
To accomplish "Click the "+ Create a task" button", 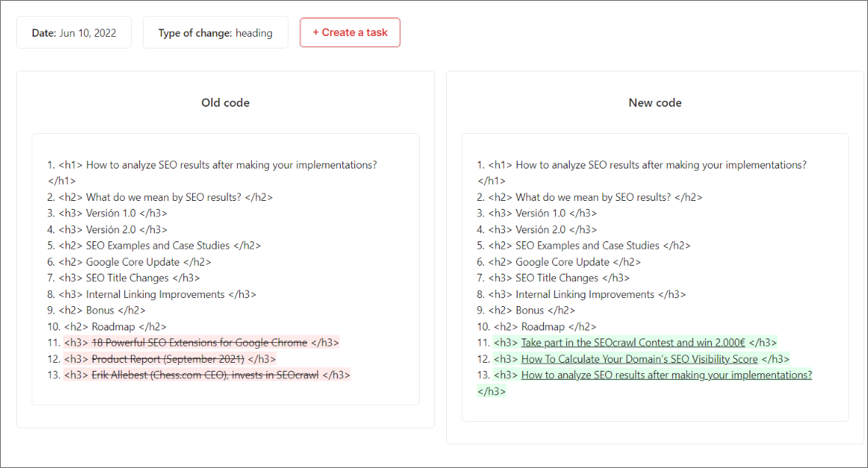I will 350,32.
